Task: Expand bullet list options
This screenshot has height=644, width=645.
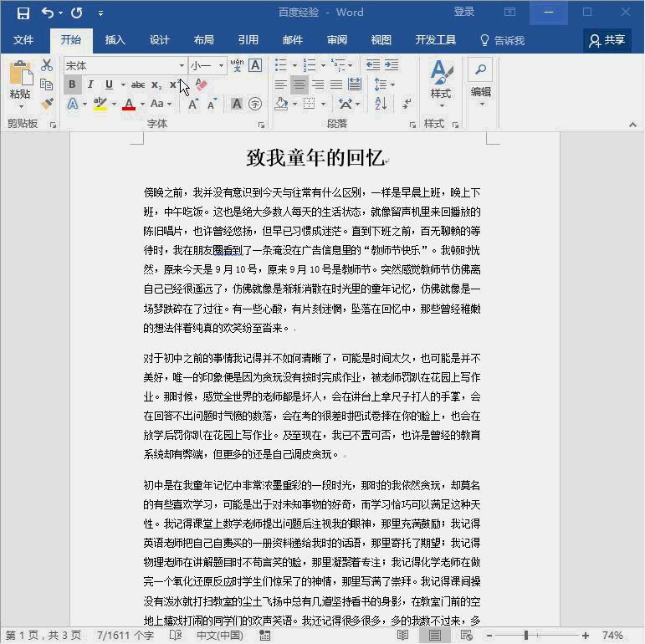Action: click(294, 65)
